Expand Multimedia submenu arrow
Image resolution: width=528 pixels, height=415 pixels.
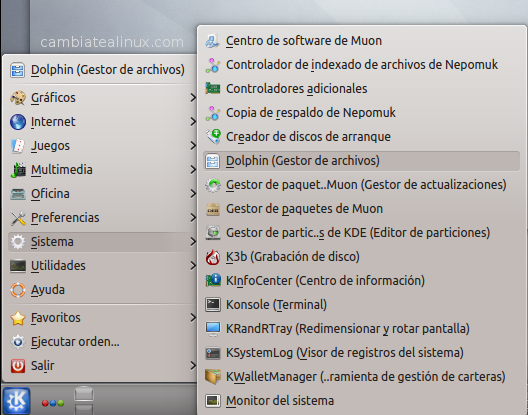click(193, 170)
